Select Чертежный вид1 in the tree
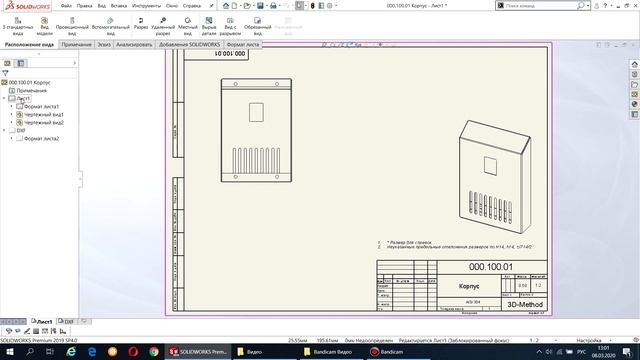Screen dimensions: 640x360 coord(44,114)
